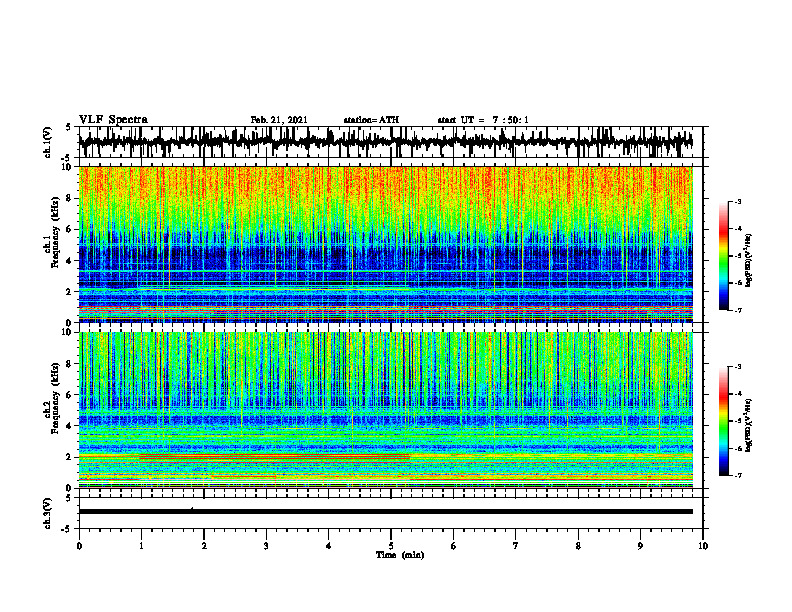The image size is (792, 612).
Task: Click the "0" tick on the time axis
Action: pyautogui.click(x=79, y=546)
